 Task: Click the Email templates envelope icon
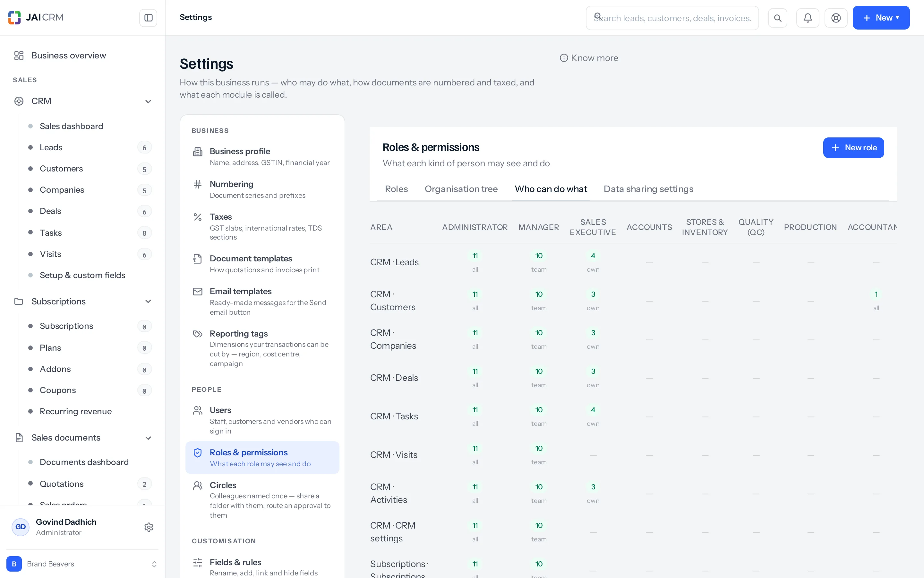197,292
